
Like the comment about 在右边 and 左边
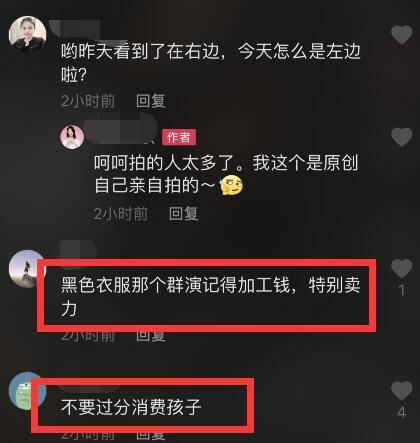click(x=402, y=34)
